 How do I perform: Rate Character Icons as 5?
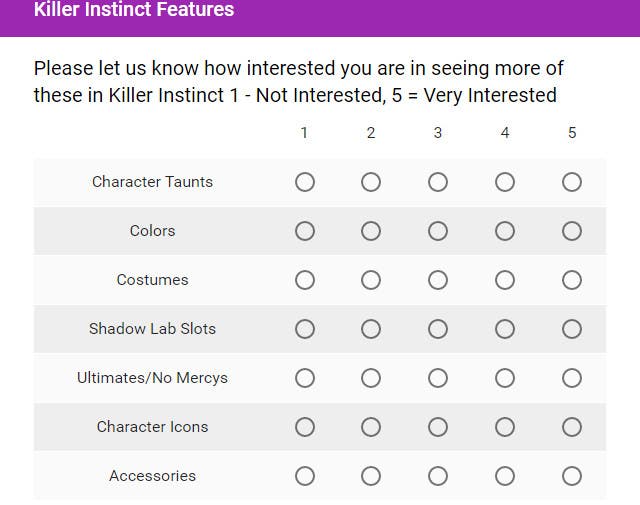pos(571,427)
